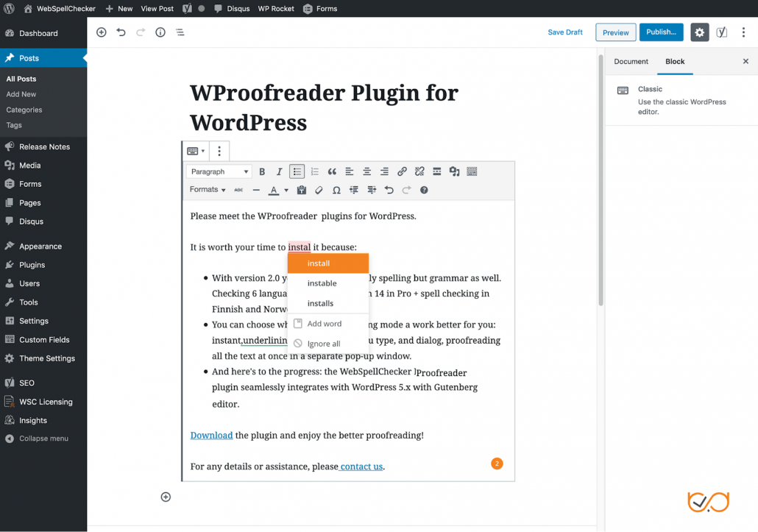
Task: Enable center text alignment
Action: pos(367,171)
